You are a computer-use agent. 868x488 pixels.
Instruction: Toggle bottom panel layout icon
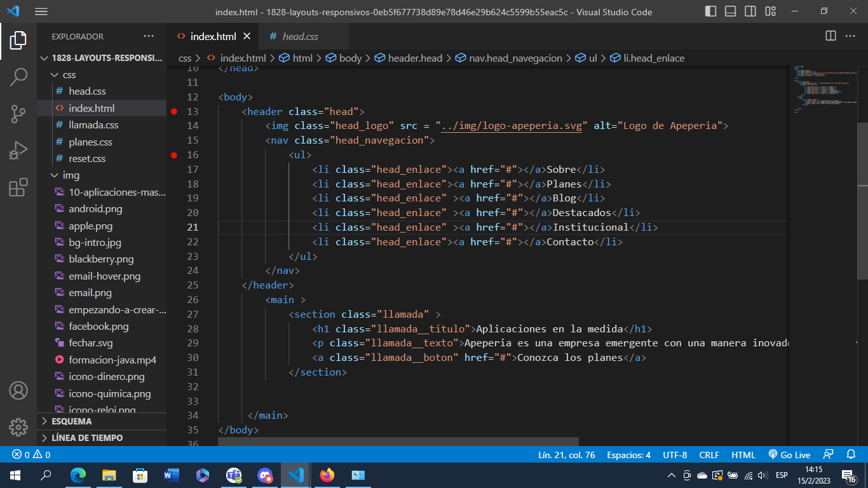[730, 11]
